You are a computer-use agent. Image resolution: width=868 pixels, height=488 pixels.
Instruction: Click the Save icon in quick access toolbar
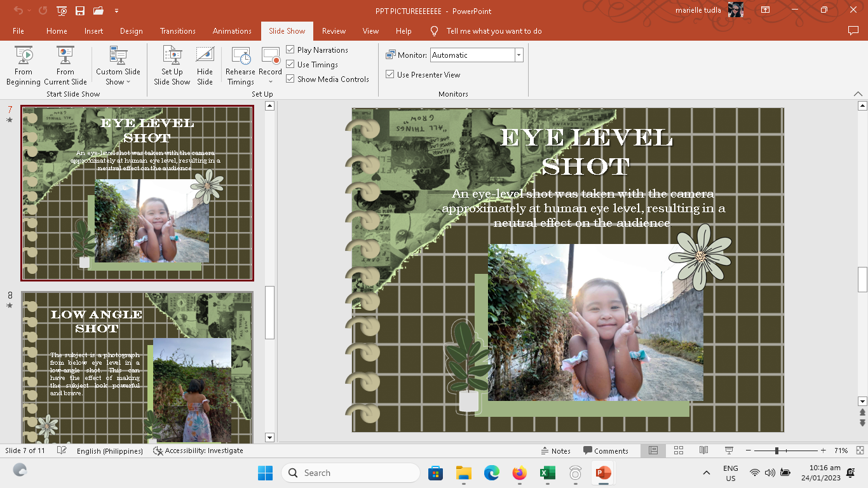80,11
